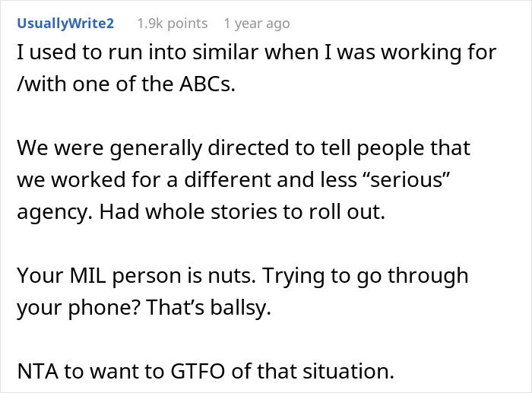Click the phrase 'That's ballsy.'
532x393 pixels.
pos(209,307)
